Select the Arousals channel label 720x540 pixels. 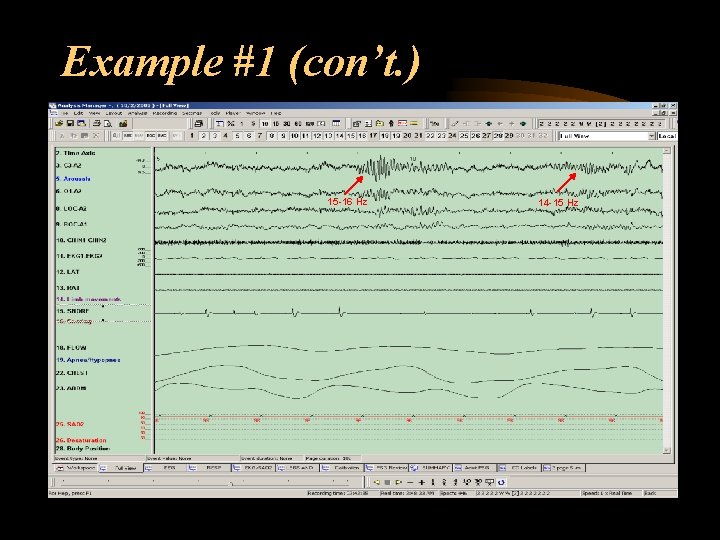coord(73,179)
